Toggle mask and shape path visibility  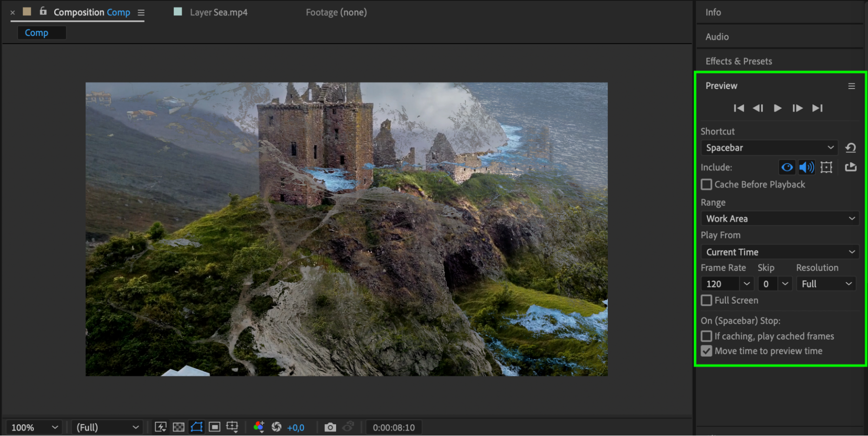(197, 427)
